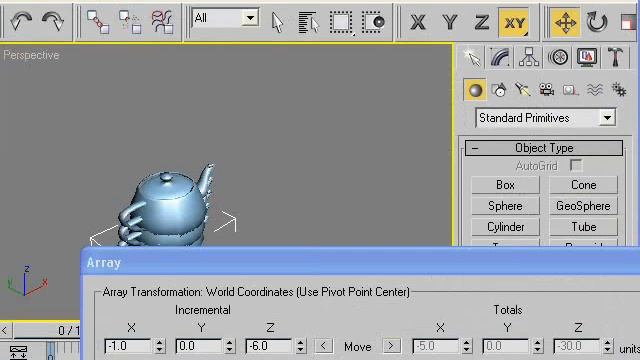Image resolution: width=640 pixels, height=360 pixels.
Task: Adjust the Totals X move spinner
Action: click(467, 346)
